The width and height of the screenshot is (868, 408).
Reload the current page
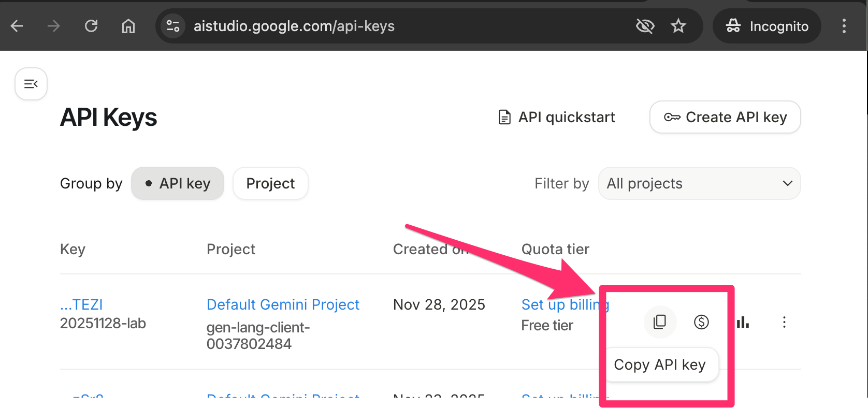tap(91, 26)
